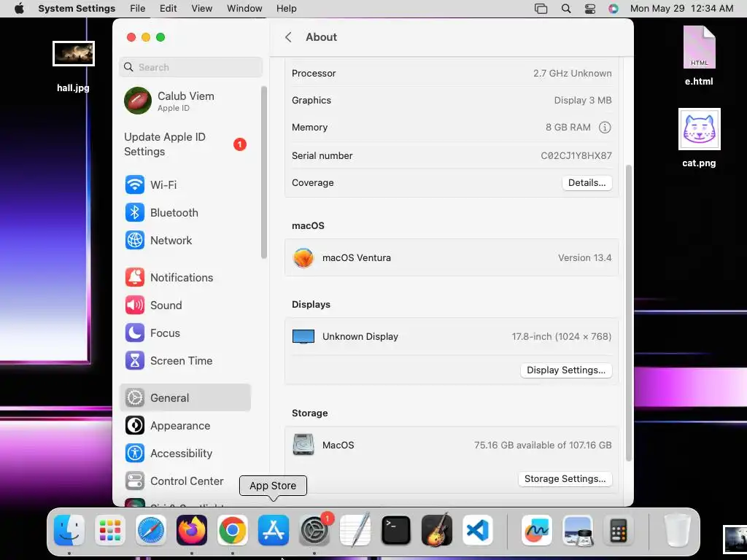
Task: Open Sound settings in sidebar
Action: click(x=185, y=306)
